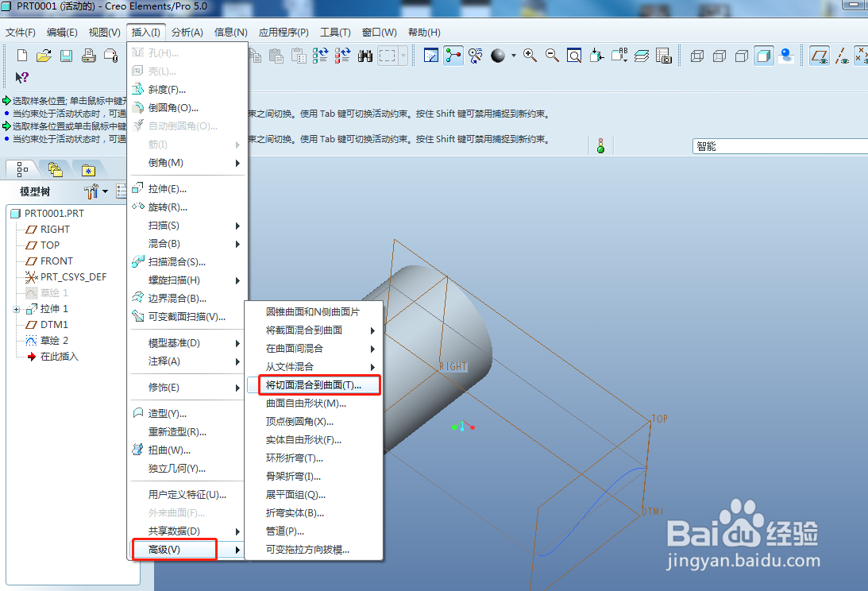
Task: Open the saved view list icon
Action: [619, 56]
